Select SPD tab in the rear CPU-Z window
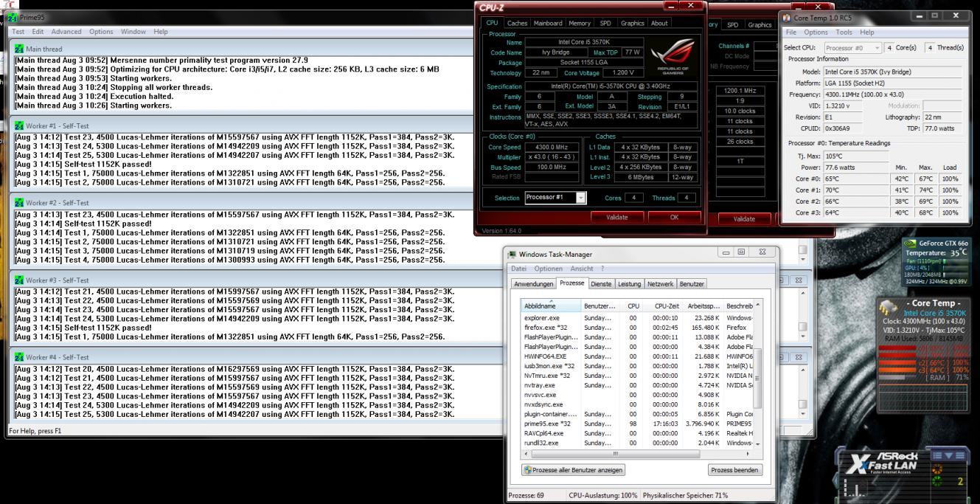Viewport: 980px width, 504px height. (734, 24)
